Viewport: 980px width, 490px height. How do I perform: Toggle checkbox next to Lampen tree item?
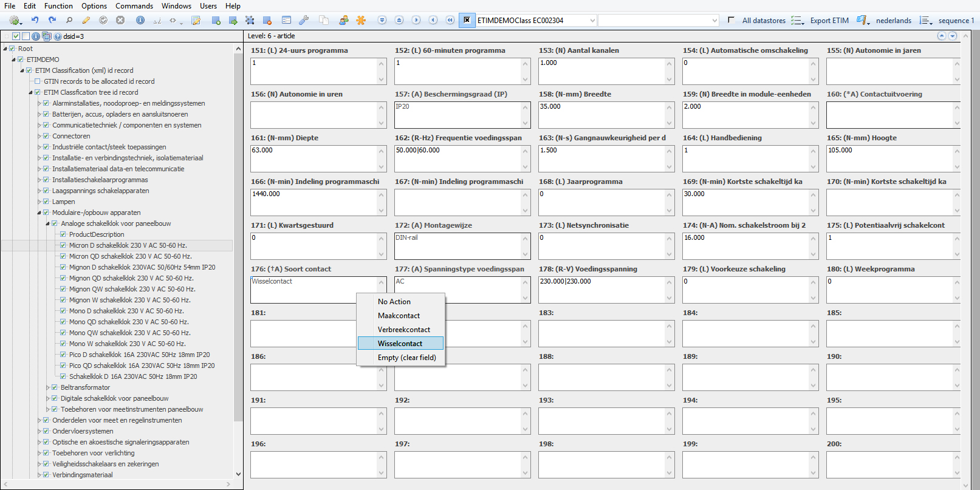coord(46,202)
